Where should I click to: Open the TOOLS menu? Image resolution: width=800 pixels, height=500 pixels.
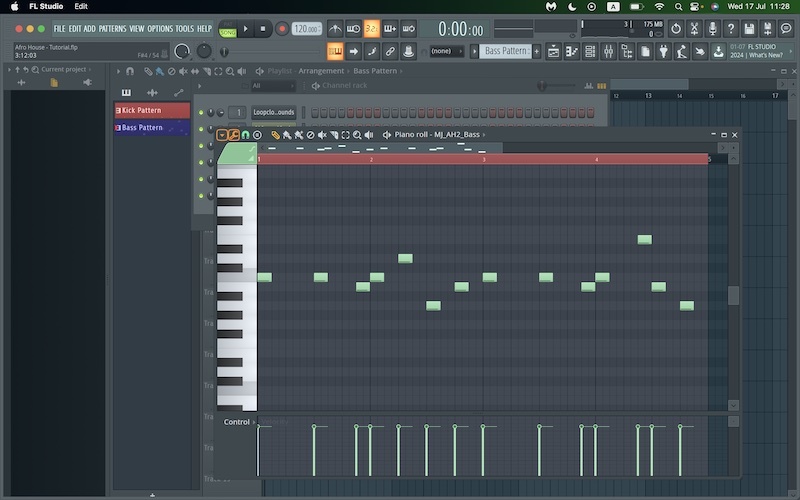coord(185,29)
